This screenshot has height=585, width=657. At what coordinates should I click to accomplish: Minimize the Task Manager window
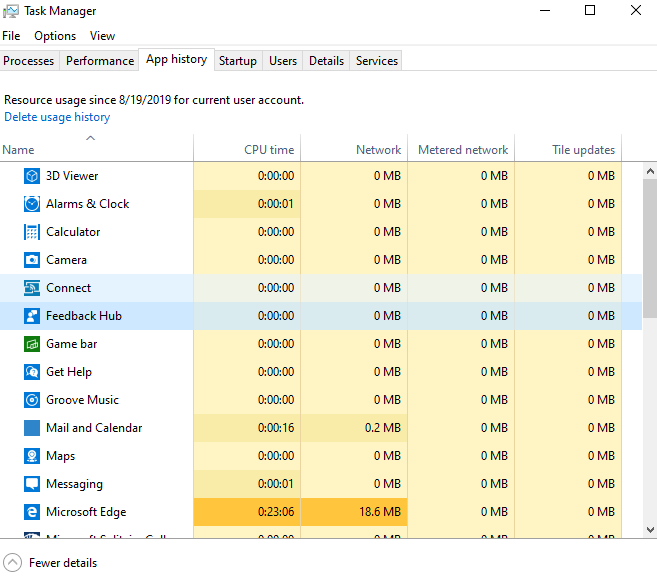click(545, 10)
